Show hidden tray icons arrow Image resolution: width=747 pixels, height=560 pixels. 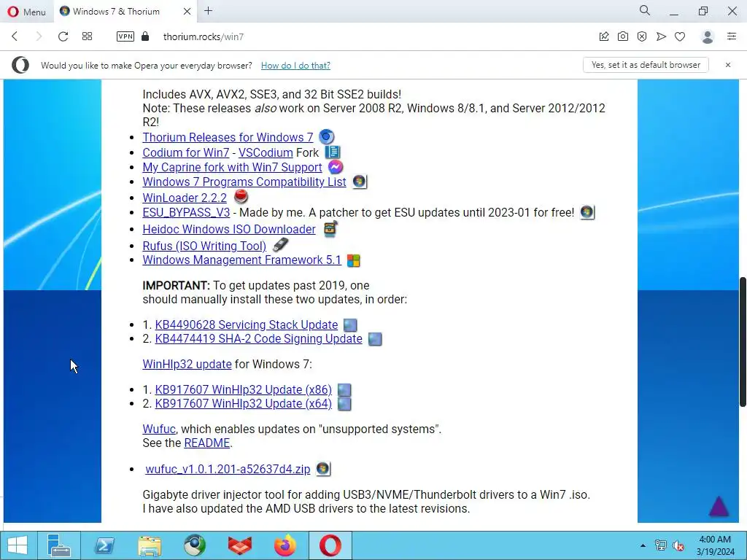click(x=643, y=545)
